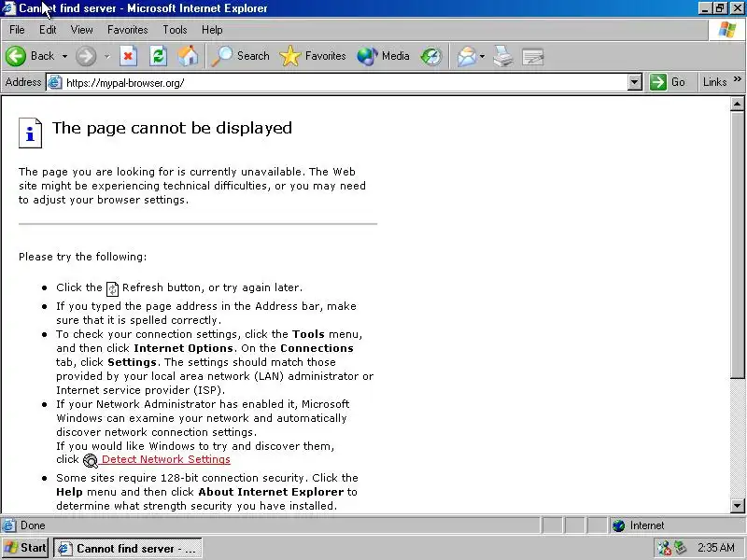Open the Favorites star pane
The width and height of the screenshot is (747, 560).
point(313,56)
